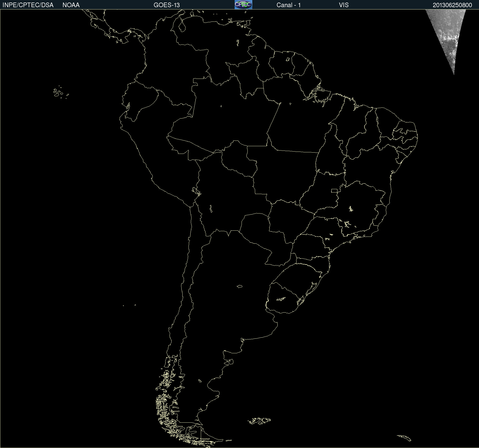Select the INPE/CPTEC/DSA header text
Image resolution: width=479 pixels, height=448 pixels.
click(x=28, y=5)
